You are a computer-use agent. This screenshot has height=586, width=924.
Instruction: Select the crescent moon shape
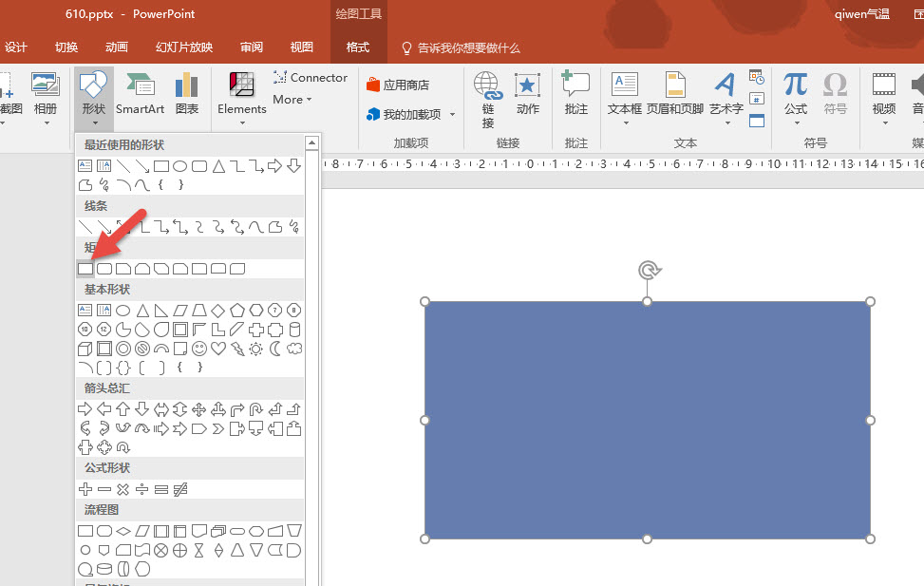pos(274,349)
